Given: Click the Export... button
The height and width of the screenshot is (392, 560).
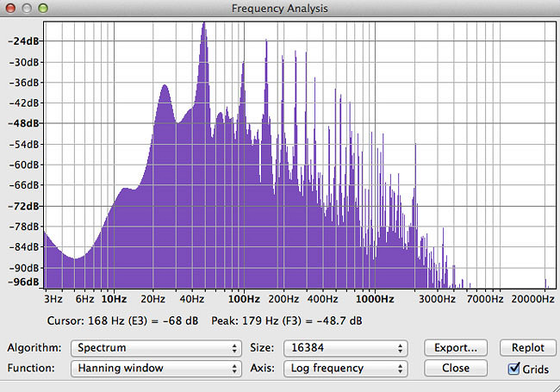Looking at the screenshot, I should [x=456, y=348].
